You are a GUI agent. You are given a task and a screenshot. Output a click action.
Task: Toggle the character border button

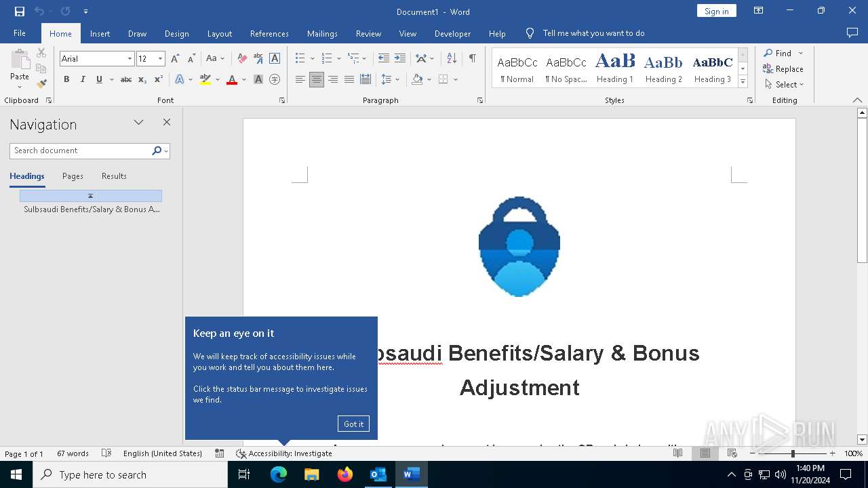[x=275, y=58]
